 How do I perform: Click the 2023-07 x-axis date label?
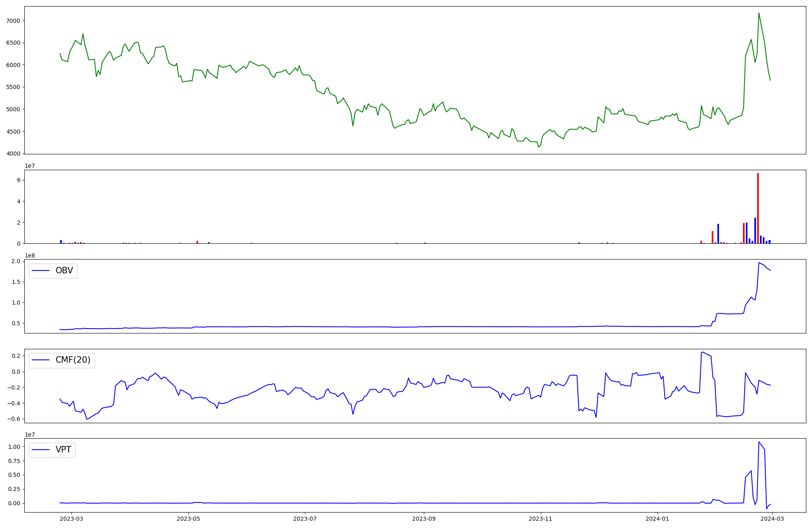[x=305, y=519]
